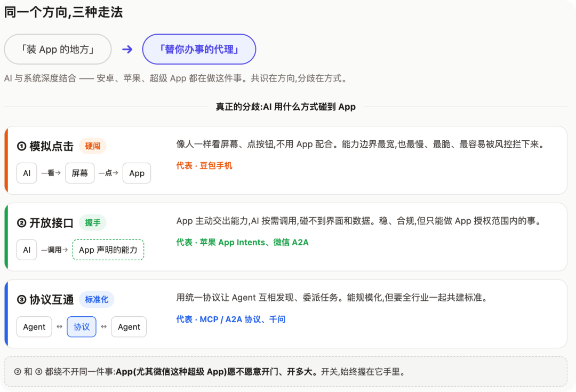Viewport: 576px width, 392px height.
Task: Click the App box after the 点 arrow
Action: 137,173
